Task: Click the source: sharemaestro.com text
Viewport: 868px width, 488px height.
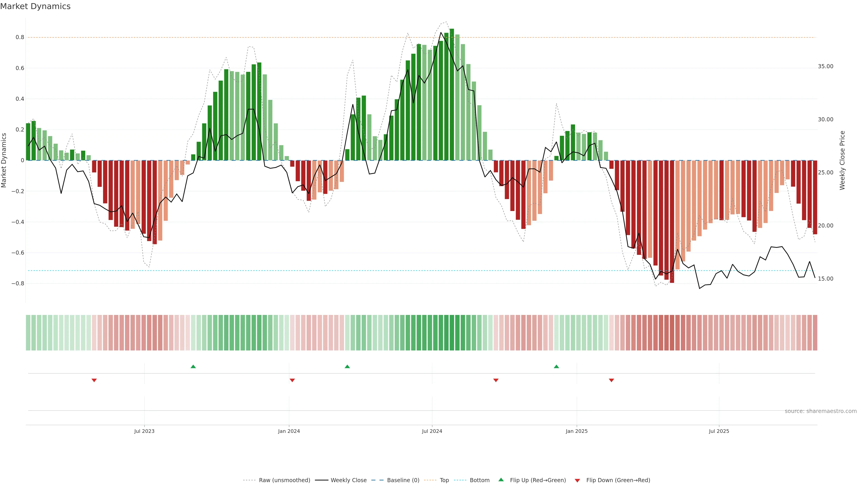Action: 821,411
